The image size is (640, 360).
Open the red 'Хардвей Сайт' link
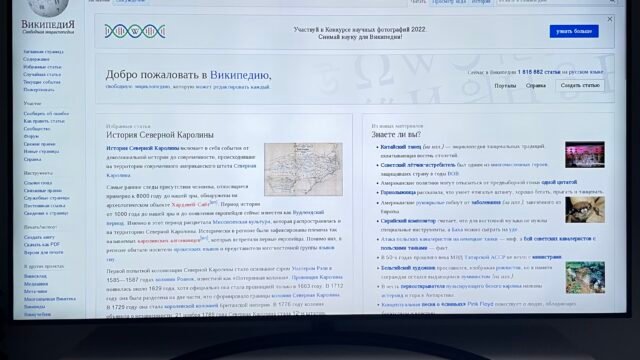[191, 204]
